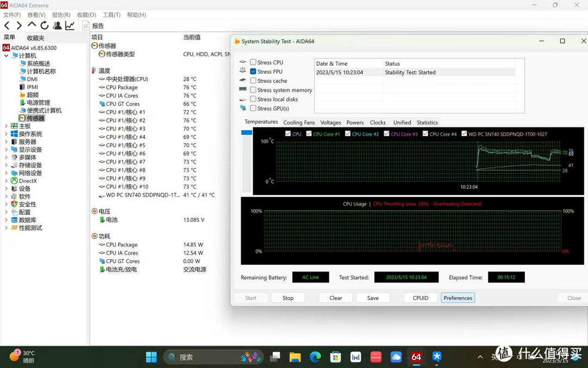Expand the 计算机 tree in the sidebar
This screenshot has height=368, width=588.
click(5, 55)
